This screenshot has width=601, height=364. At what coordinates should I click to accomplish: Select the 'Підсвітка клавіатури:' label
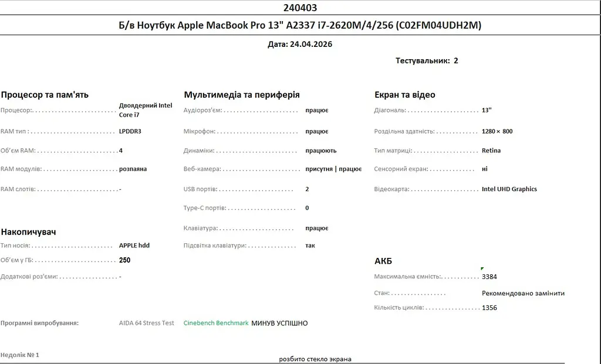[x=215, y=246]
